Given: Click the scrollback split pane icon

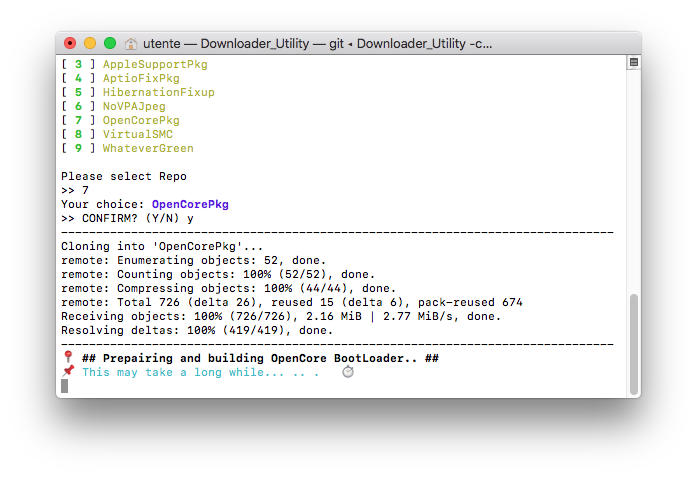Looking at the screenshot, I should point(634,62).
